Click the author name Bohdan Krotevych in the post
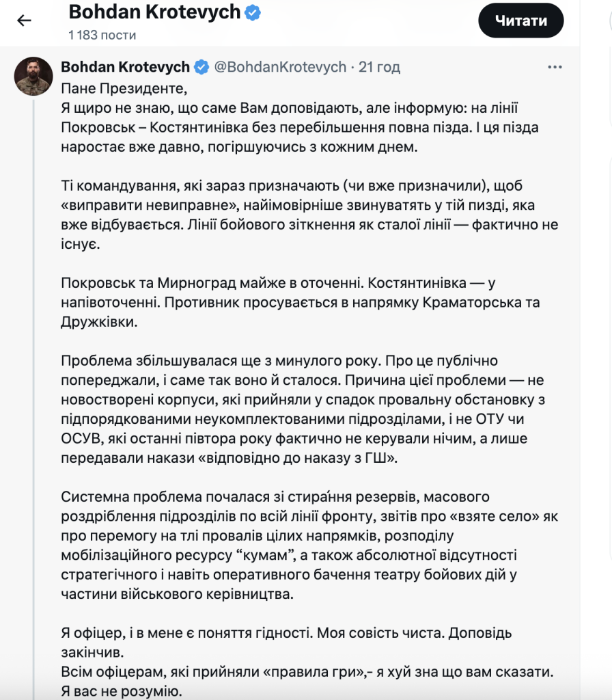Image resolution: width=612 pixels, height=700 pixels. point(126,67)
